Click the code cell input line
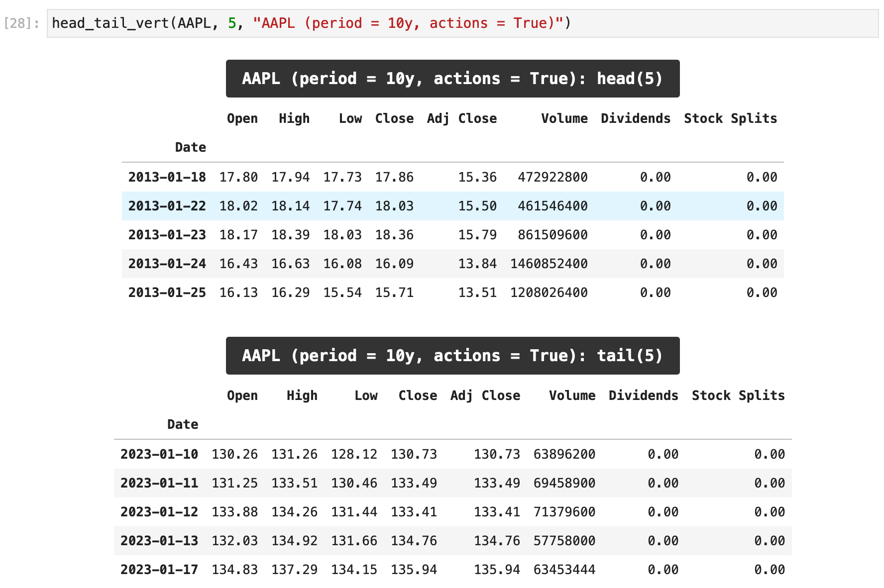This screenshot has height=588, width=884. (x=462, y=23)
